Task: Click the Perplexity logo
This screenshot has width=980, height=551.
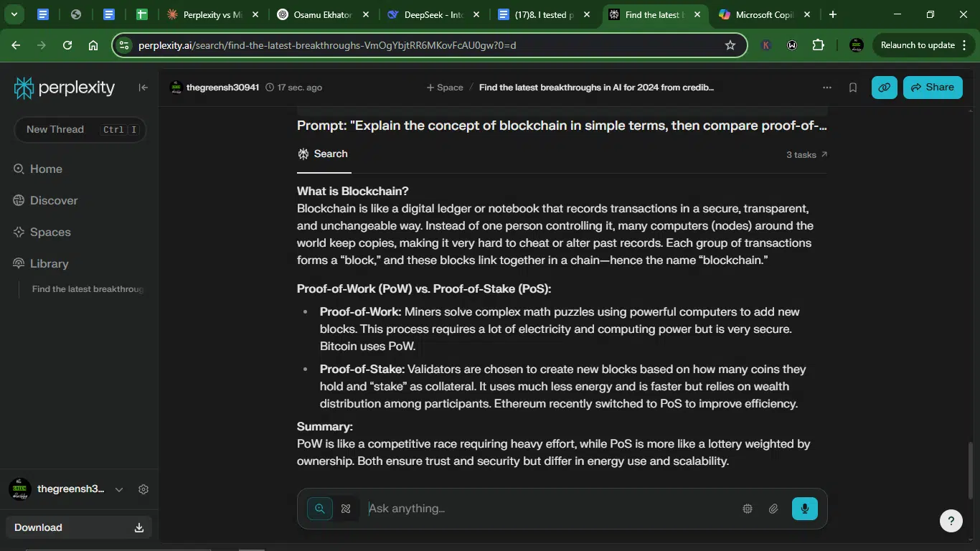Action: point(65,88)
